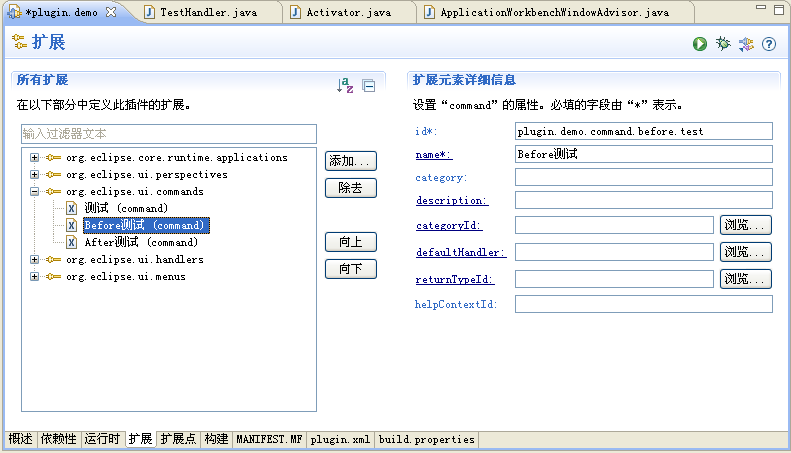Expand org.eclipse.ui.menus node
This screenshot has width=791, height=453.
pos(34,276)
